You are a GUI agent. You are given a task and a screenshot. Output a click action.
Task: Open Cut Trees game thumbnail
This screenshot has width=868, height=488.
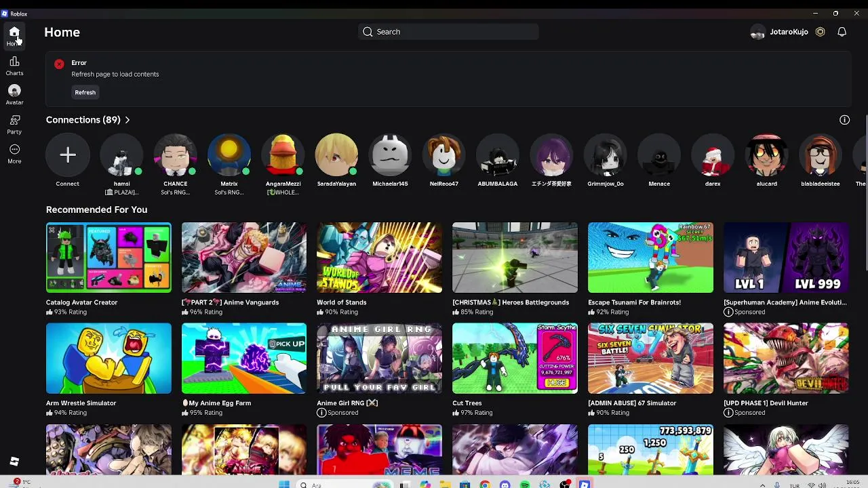point(515,359)
